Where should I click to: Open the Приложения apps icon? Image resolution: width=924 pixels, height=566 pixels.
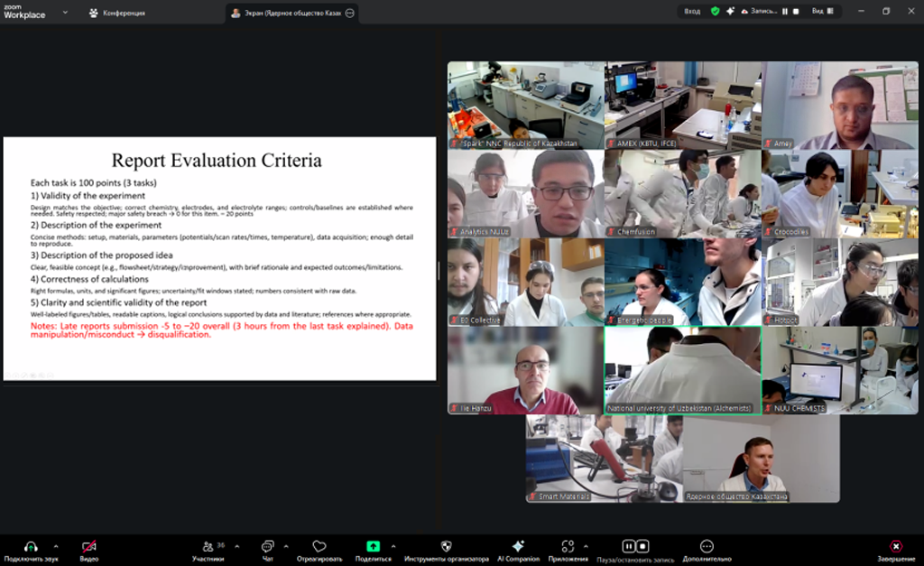click(568, 547)
